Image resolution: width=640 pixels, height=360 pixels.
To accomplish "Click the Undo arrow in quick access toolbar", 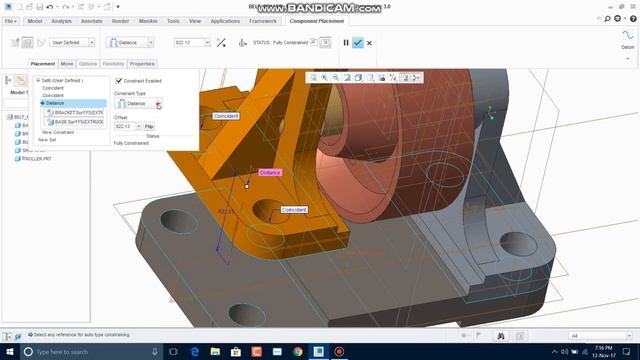I will (x=50, y=7).
